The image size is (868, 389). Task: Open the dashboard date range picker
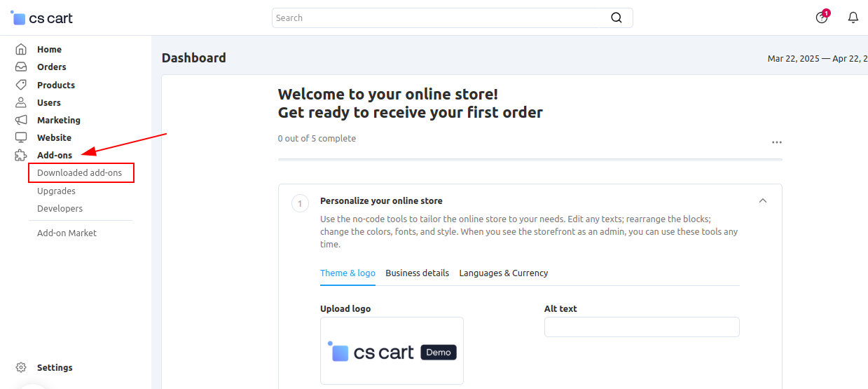(x=817, y=59)
